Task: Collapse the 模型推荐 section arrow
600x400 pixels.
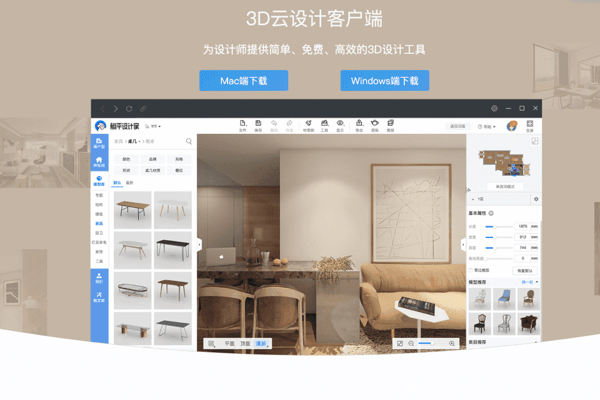Action: [537, 282]
